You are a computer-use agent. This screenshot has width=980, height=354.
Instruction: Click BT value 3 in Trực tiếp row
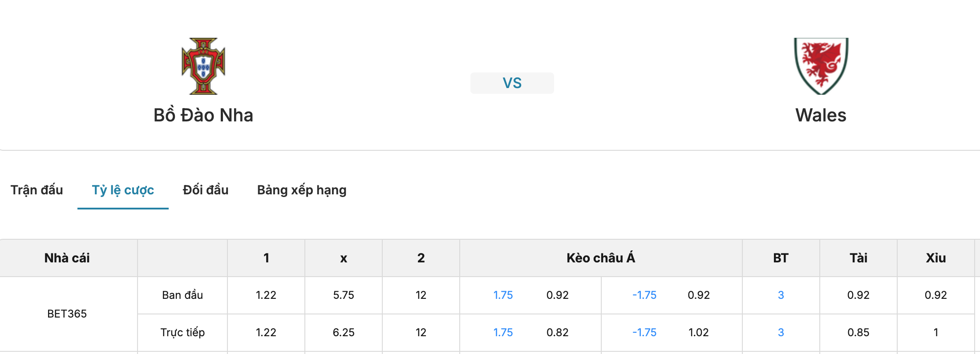pos(781,333)
